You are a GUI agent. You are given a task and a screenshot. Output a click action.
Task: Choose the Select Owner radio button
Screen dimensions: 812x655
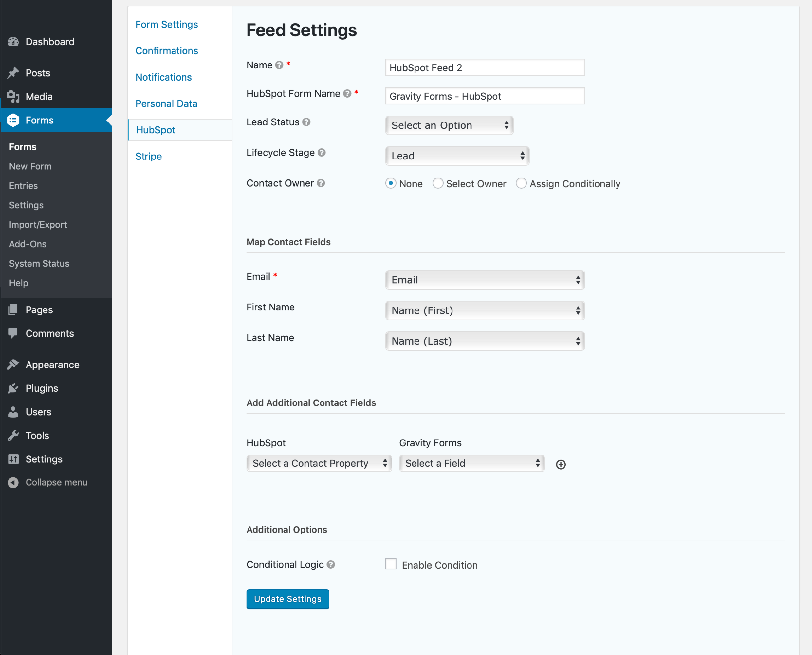[x=437, y=183]
